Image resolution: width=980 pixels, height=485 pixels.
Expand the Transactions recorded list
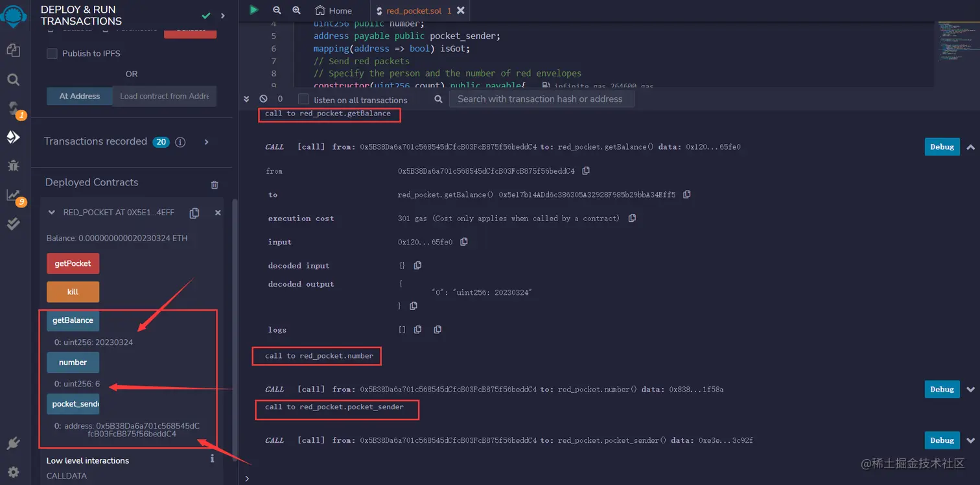pos(207,141)
